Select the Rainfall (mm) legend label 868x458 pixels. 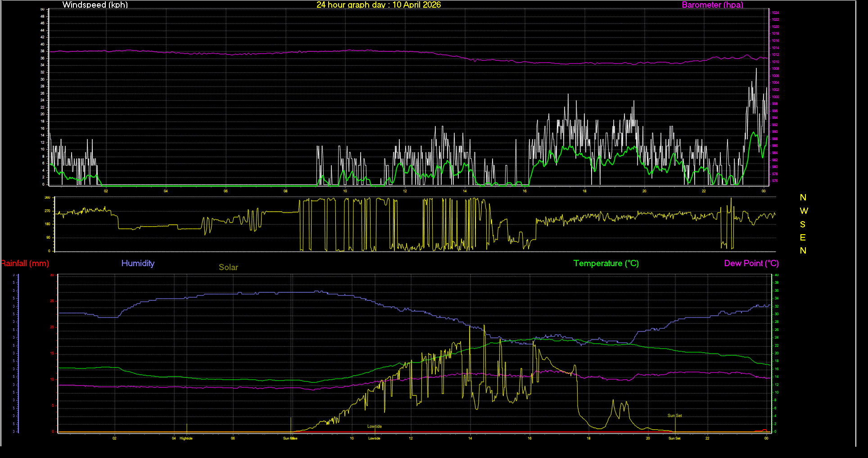tap(25, 263)
